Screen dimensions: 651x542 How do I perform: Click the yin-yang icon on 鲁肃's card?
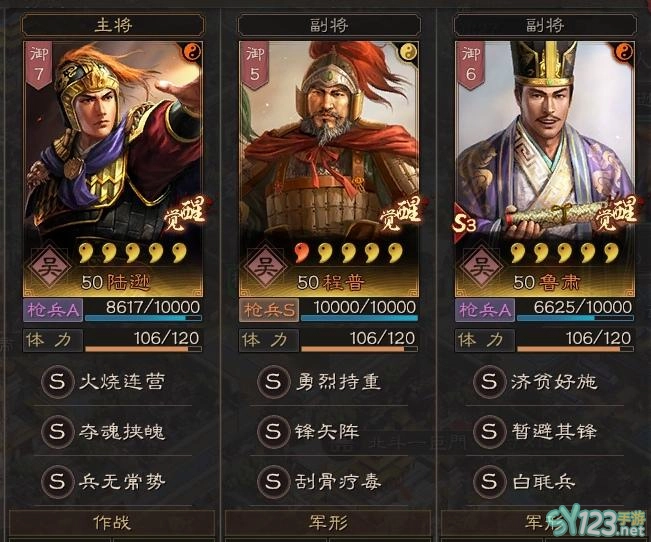(624, 52)
